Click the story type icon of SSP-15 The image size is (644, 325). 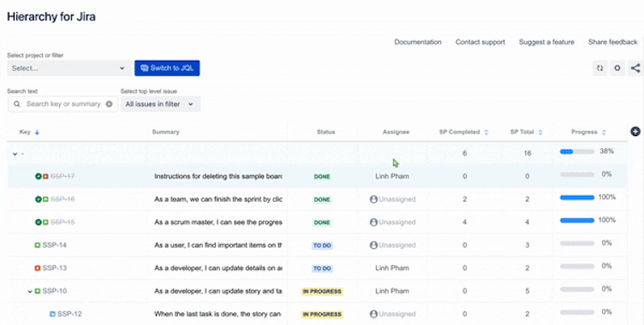coord(45,222)
